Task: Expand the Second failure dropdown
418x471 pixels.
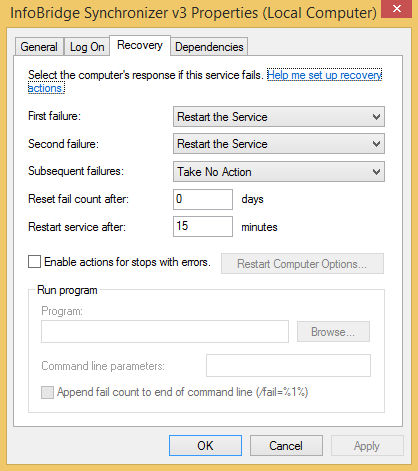Action: (279, 144)
